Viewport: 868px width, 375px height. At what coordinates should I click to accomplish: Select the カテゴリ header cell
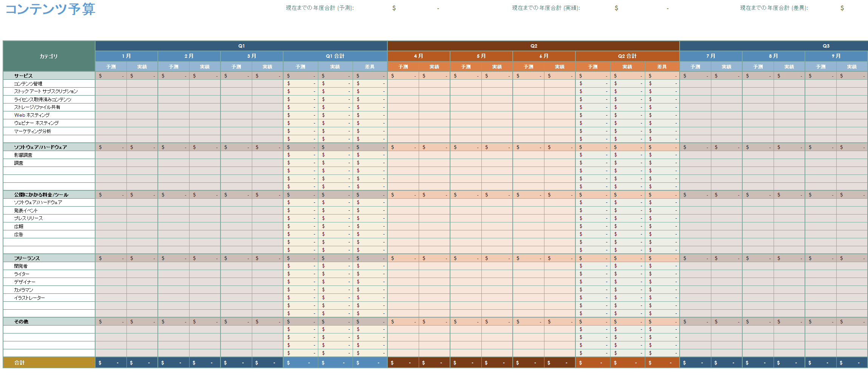(x=49, y=56)
